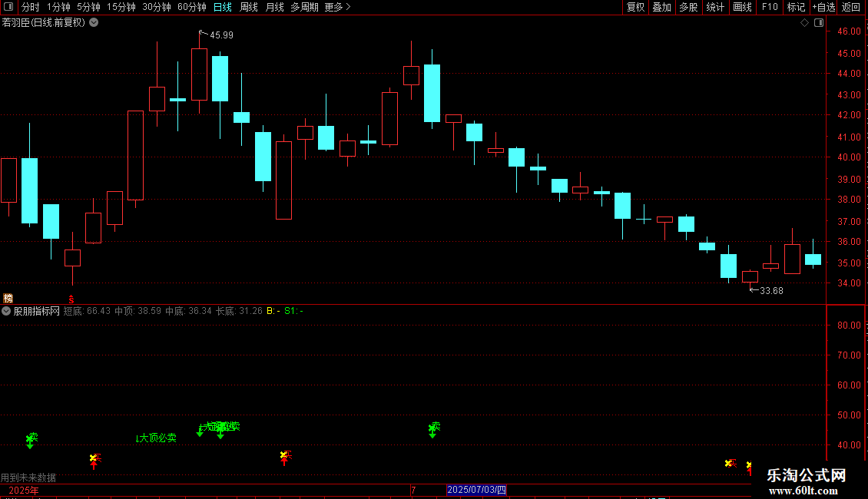Switch to 月线 monthly chart
Image resolution: width=868 pixels, height=499 pixels.
(274, 7)
